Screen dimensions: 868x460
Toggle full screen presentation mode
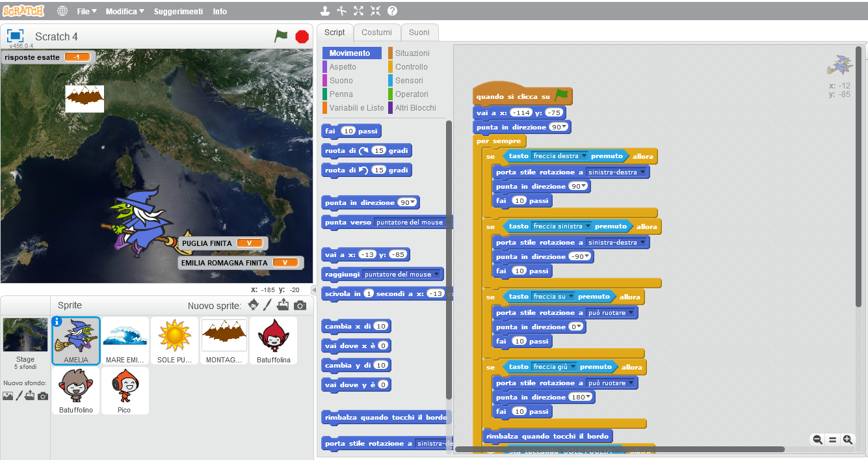[x=15, y=36]
